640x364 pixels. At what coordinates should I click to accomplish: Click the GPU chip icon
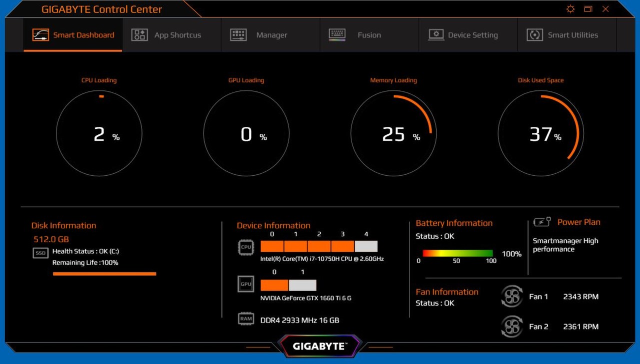[246, 284]
